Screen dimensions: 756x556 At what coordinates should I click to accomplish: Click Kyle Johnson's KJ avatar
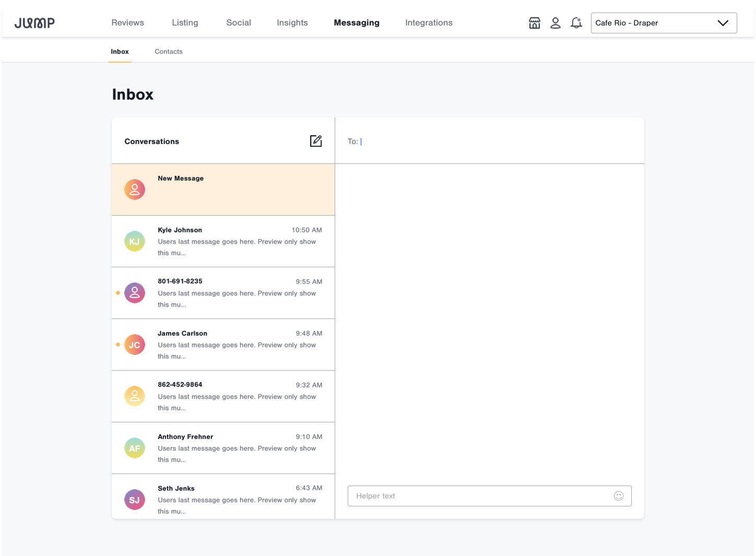[135, 241]
